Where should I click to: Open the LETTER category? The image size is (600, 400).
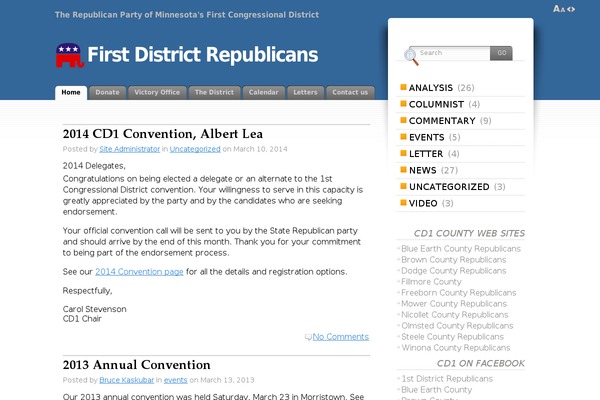tap(426, 154)
